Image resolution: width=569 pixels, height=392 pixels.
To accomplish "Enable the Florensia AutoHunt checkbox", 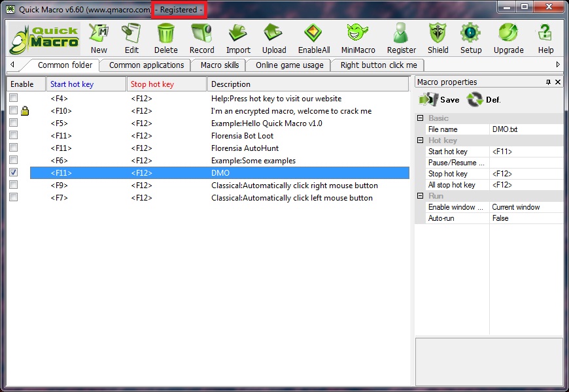I will (x=14, y=148).
